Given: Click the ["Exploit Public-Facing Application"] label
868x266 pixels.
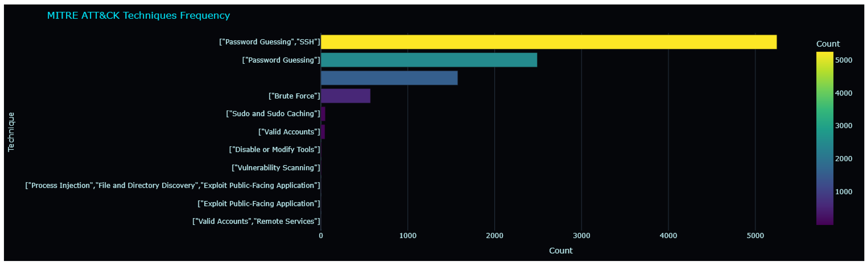Looking at the screenshot, I should point(259,204).
